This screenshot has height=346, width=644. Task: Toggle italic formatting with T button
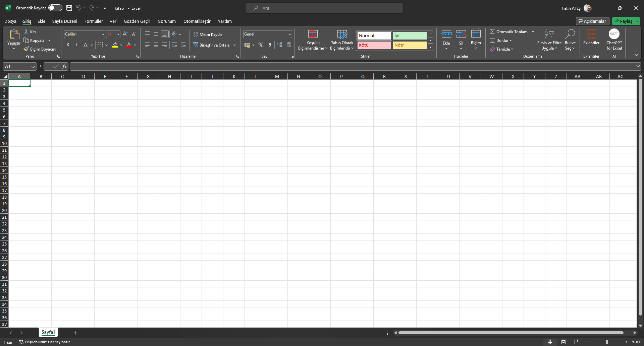click(x=76, y=45)
